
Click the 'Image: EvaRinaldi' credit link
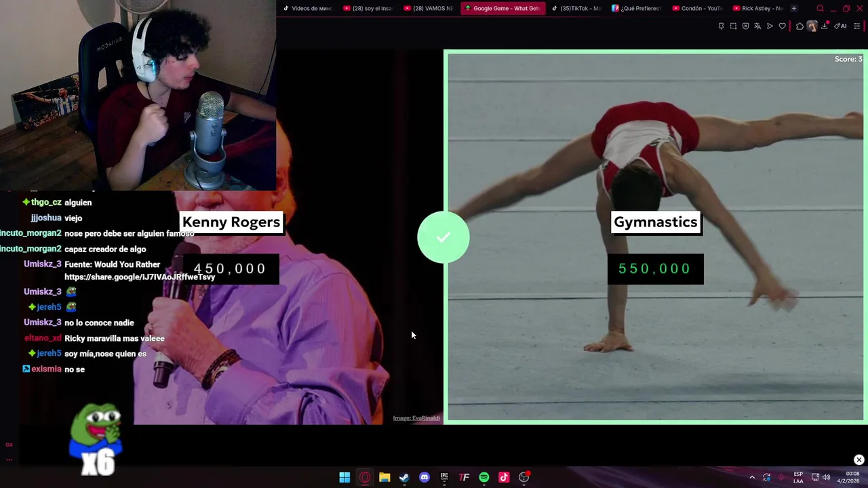416,418
